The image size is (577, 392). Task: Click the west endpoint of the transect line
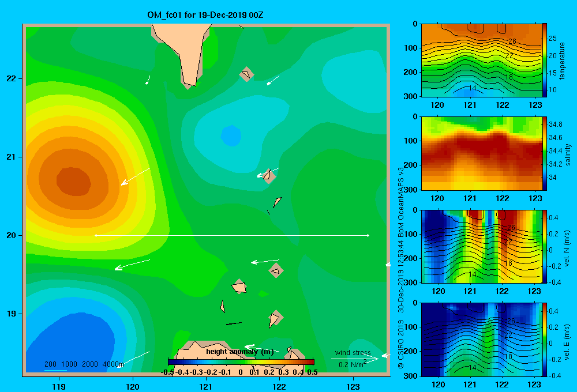[96, 235]
